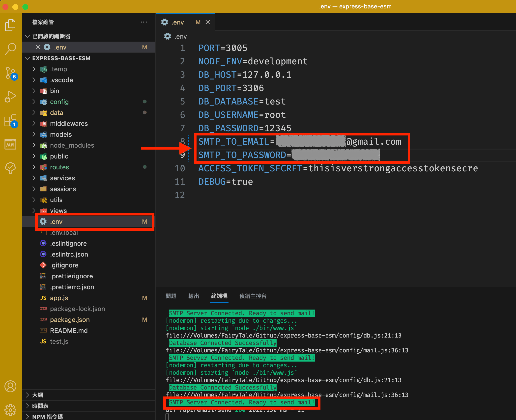Switch to the 終端機 terminal tab
Screen dimensions: 516x420
[219, 296]
